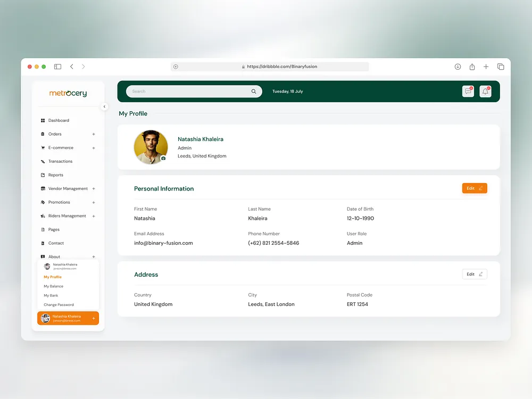Click the Pages icon in the sidebar
This screenshot has height=399, width=532.
43,229
